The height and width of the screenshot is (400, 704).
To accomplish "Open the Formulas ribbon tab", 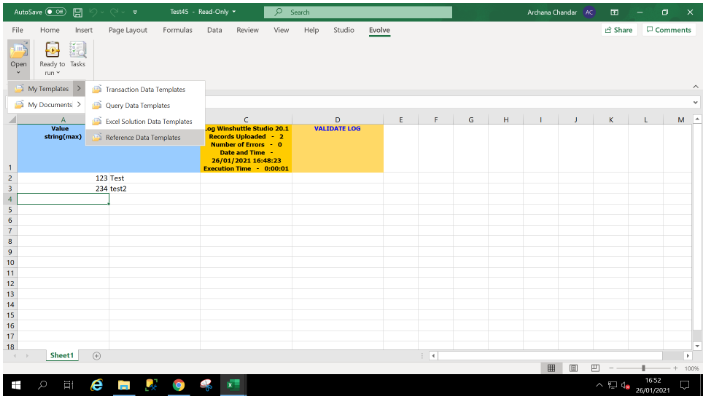I will (178, 30).
